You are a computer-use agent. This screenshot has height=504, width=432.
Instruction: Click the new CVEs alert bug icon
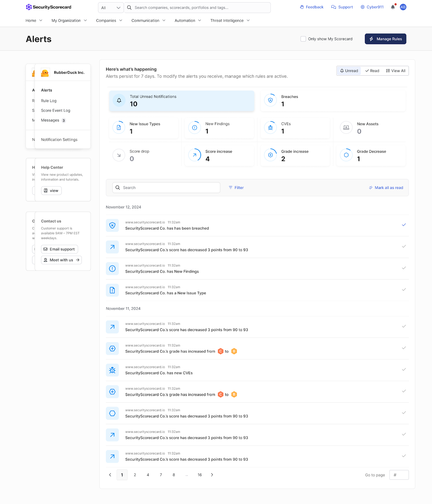tap(112, 370)
